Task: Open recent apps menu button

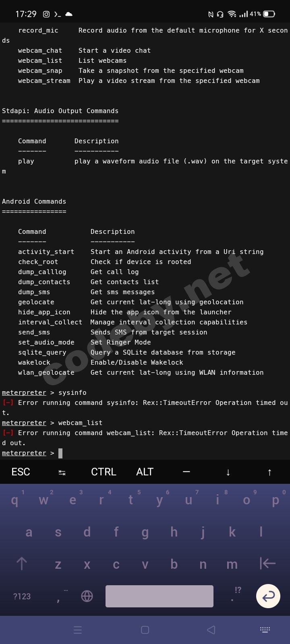Action: (x=78, y=630)
